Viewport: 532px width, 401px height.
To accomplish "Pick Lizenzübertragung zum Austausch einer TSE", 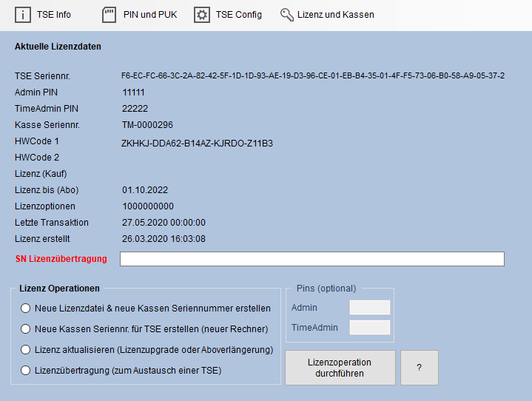I will (26, 371).
